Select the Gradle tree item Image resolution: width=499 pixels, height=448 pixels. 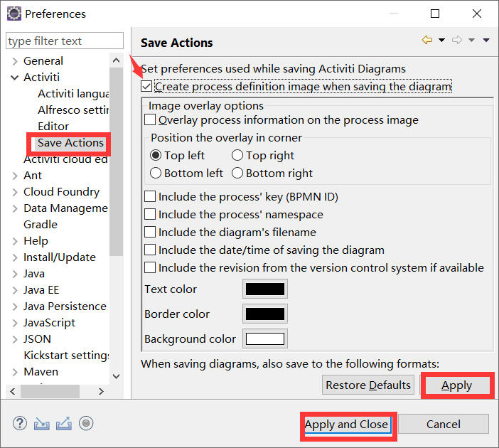pos(41,225)
